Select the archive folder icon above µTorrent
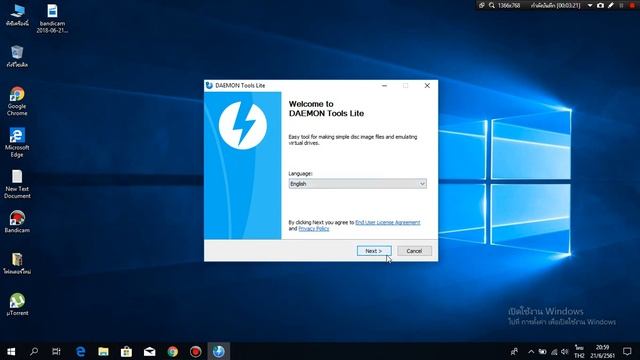 (x=17, y=263)
